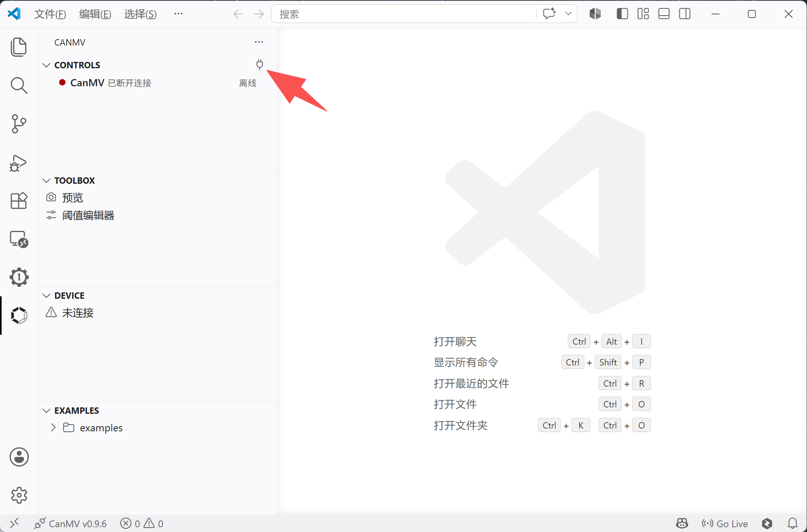The width and height of the screenshot is (807, 532).
Task: Go forward with the right arrow
Action: [x=259, y=14]
